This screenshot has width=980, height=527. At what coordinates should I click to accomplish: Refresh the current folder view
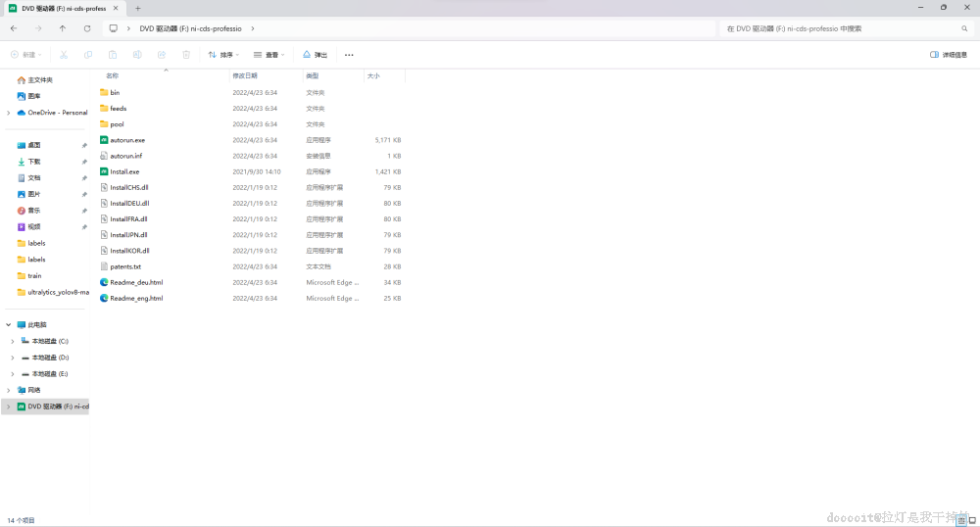click(87, 28)
